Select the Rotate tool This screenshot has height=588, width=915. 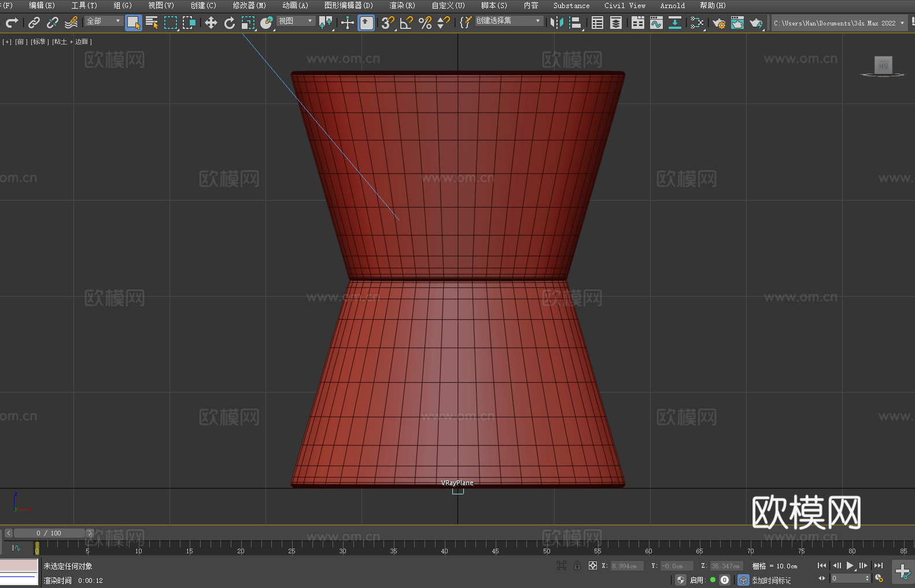(x=230, y=23)
